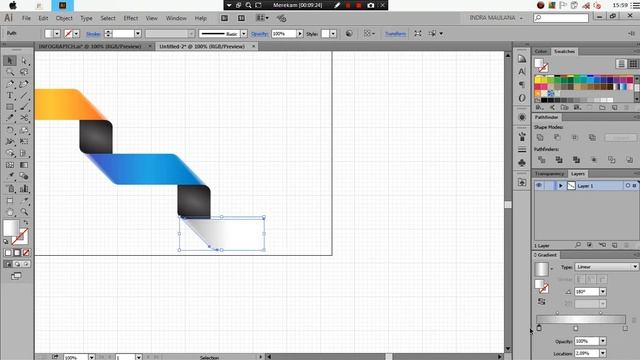Click the New Swatch icon in Swatches panel
The height and width of the screenshot is (360, 640).
pyautogui.click(x=615, y=108)
